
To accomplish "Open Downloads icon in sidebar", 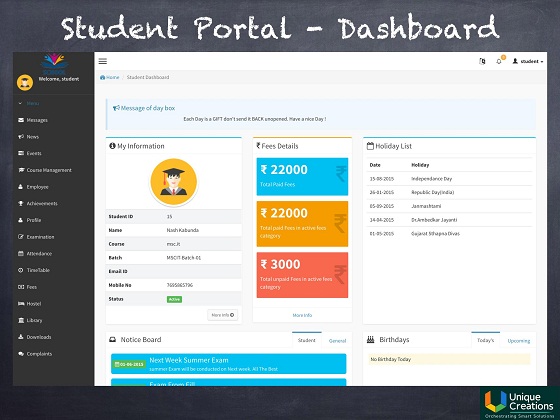I will click(21, 337).
